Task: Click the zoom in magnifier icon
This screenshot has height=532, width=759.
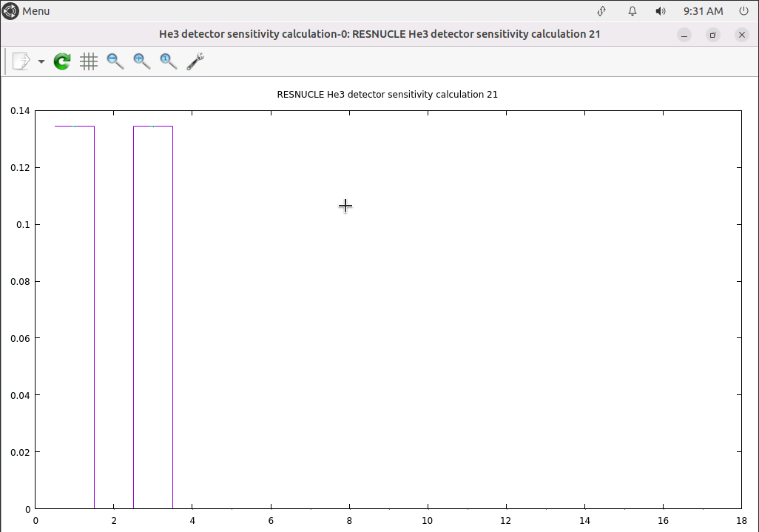Action: 142,61
